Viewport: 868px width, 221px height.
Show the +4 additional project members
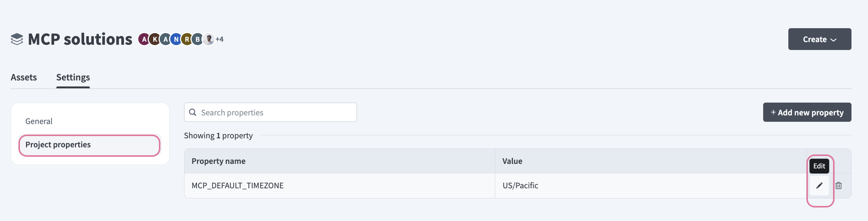click(219, 39)
